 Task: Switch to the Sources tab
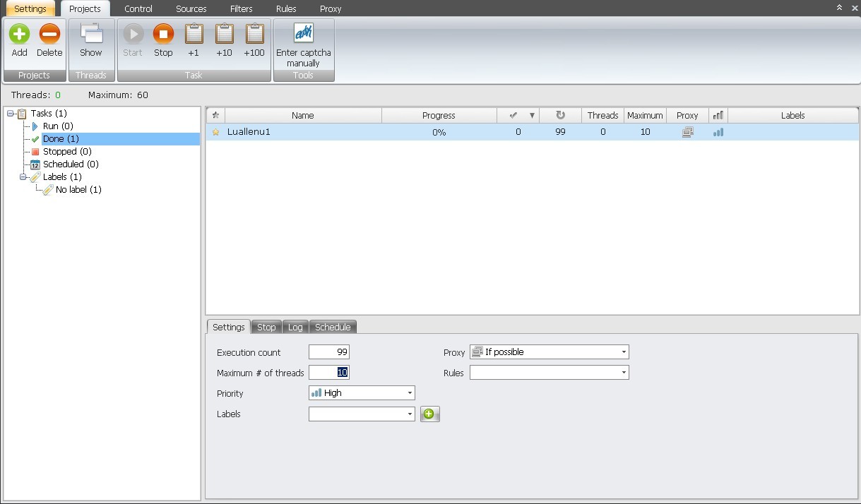(191, 8)
